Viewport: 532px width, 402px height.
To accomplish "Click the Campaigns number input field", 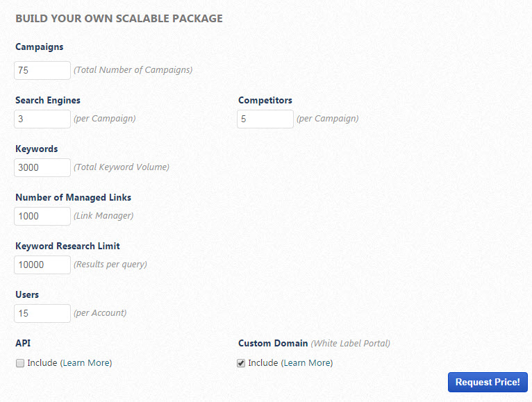I will coord(42,70).
